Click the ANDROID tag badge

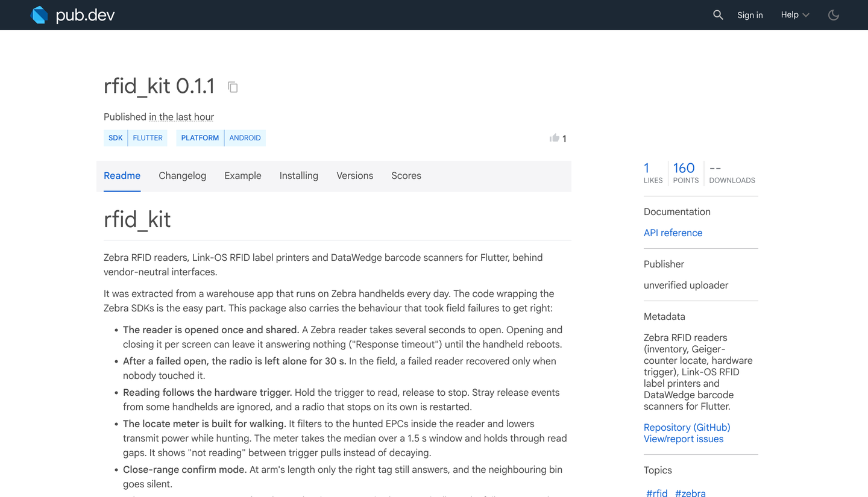click(245, 138)
